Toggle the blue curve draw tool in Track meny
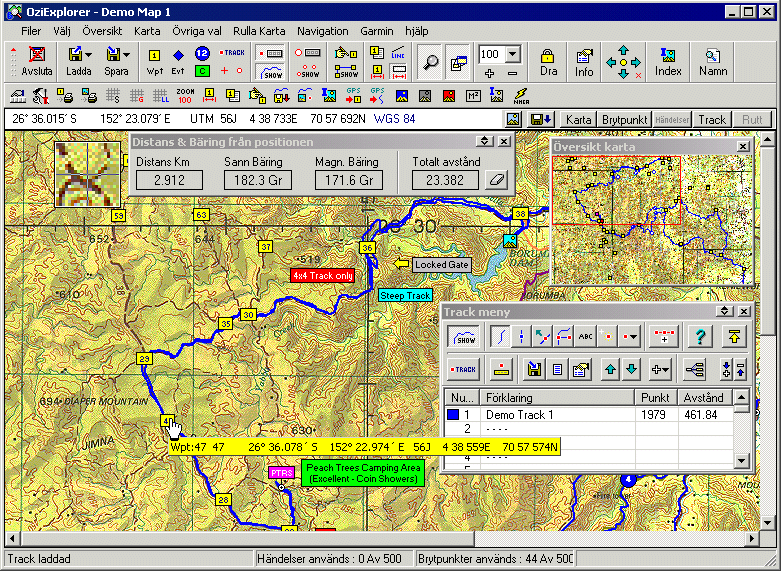The width and height of the screenshot is (781, 571). tap(500, 337)
